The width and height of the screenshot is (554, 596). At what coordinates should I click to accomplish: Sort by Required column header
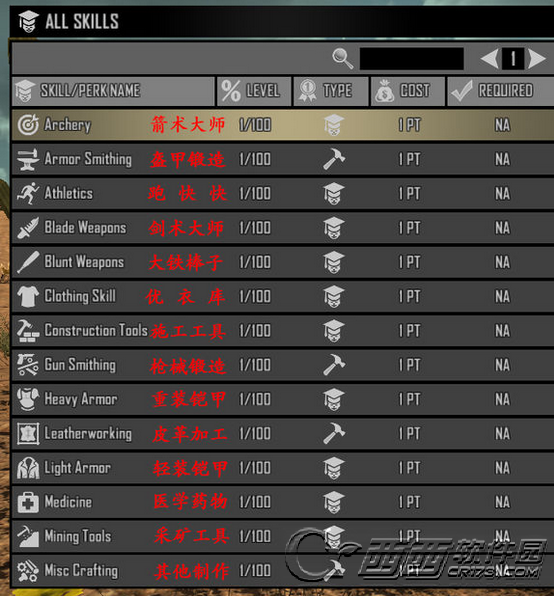(500, 91)
